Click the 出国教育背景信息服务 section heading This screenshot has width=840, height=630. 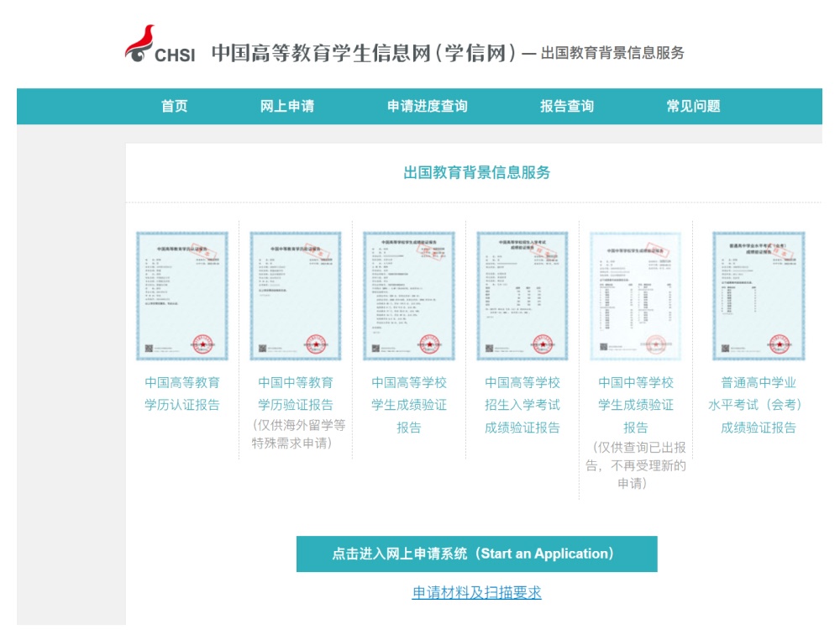(x=477, y=172)
